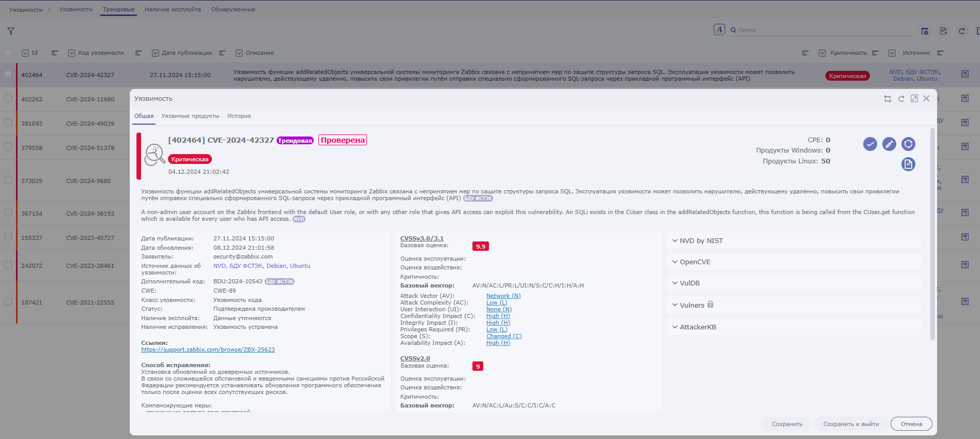Screen dimensions: 980x439
Task: Open the Id column dropdown arrow
Action: [25, 53]
